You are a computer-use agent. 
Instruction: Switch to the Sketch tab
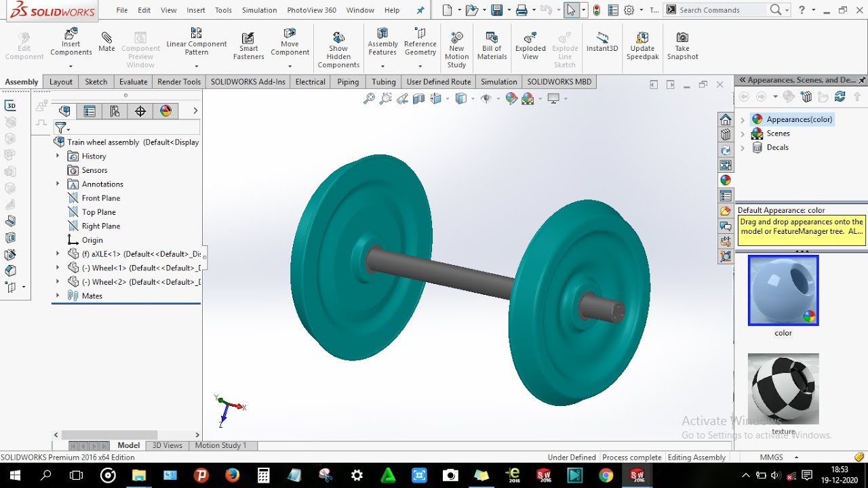96,82
